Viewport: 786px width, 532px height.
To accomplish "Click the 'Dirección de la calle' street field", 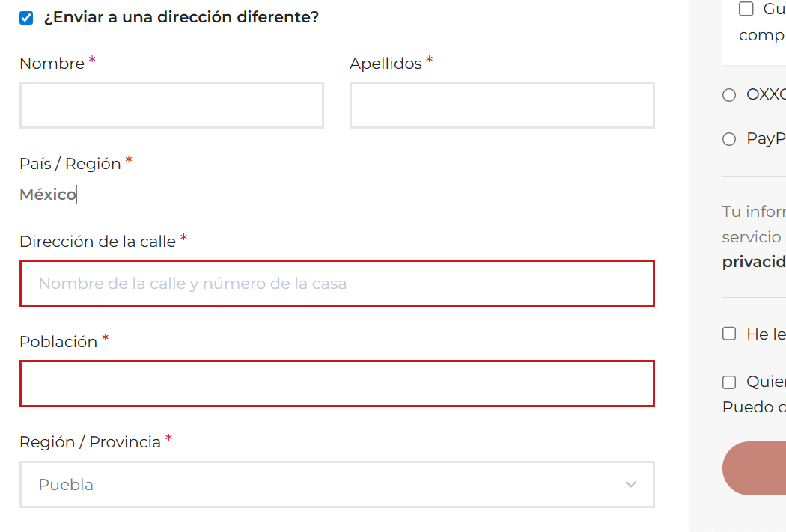I will (337, 284).
